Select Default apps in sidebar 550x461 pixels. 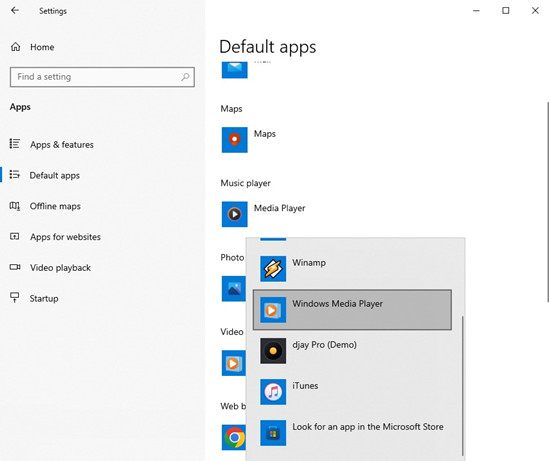[54, 175]
